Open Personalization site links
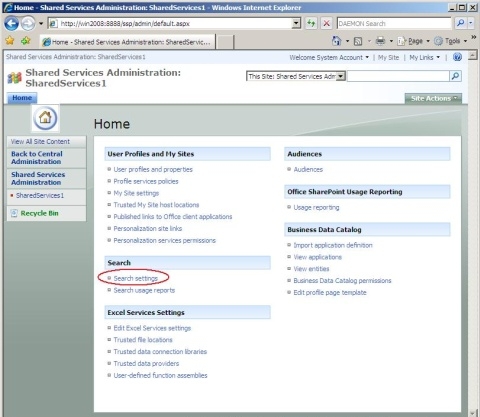This screenshot has height=417, width=480. [148, 228]
